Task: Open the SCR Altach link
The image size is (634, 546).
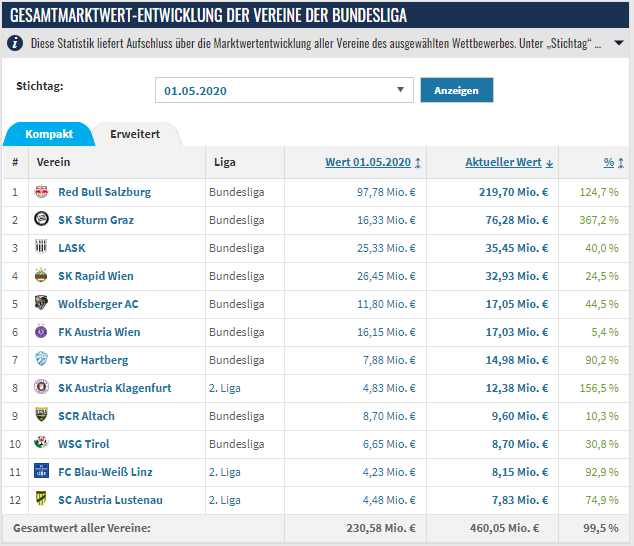Action: 87,416
